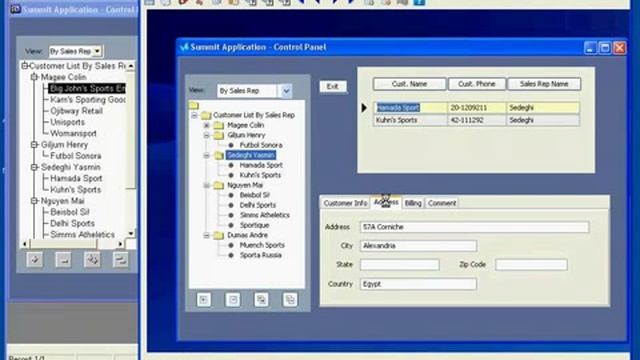Click the highlighted Hamada Sport cell in the grid
The image size is (640, 360).
410,108
